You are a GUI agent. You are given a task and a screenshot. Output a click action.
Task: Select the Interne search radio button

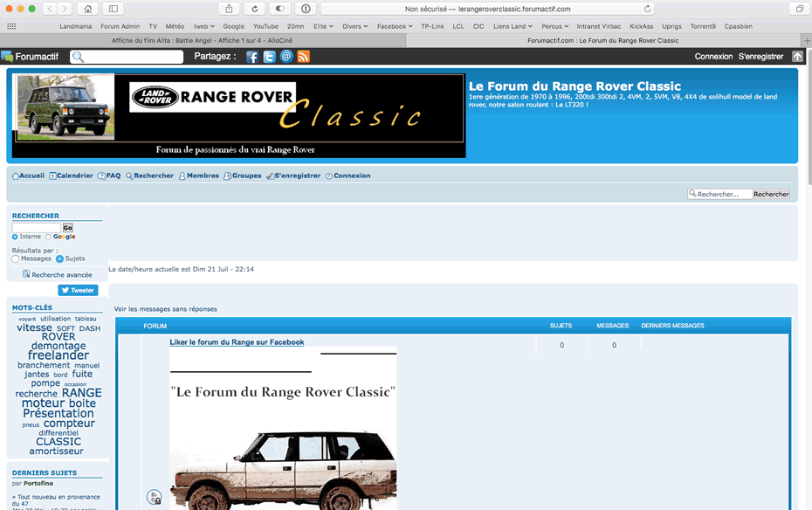[15, 237]
